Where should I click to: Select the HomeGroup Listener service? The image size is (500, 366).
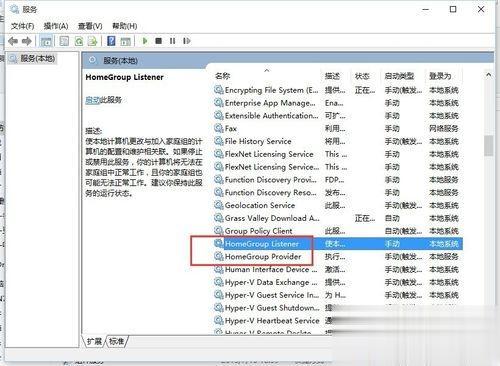click(x=338, y=244)
